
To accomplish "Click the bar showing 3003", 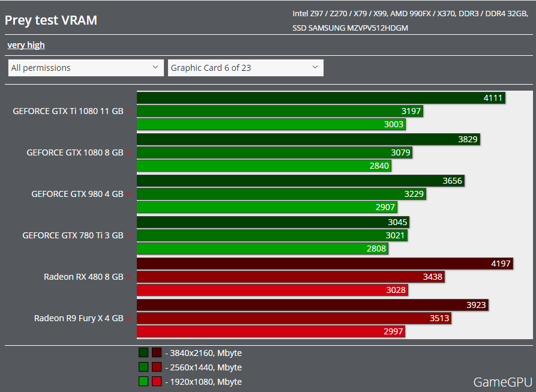I will point(271,124).
